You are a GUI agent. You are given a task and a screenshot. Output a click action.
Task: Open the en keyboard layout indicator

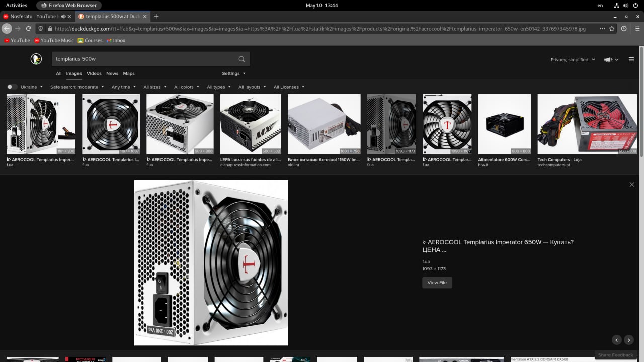600,5
